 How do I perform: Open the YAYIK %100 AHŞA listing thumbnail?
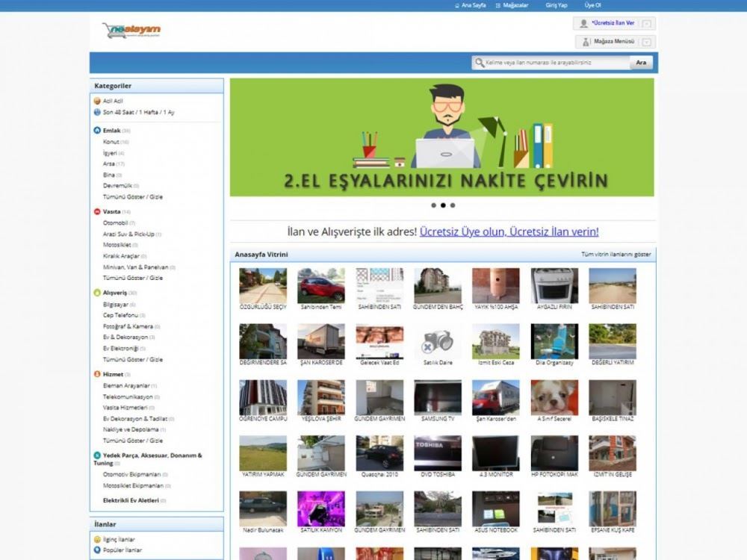click(496, 286)
